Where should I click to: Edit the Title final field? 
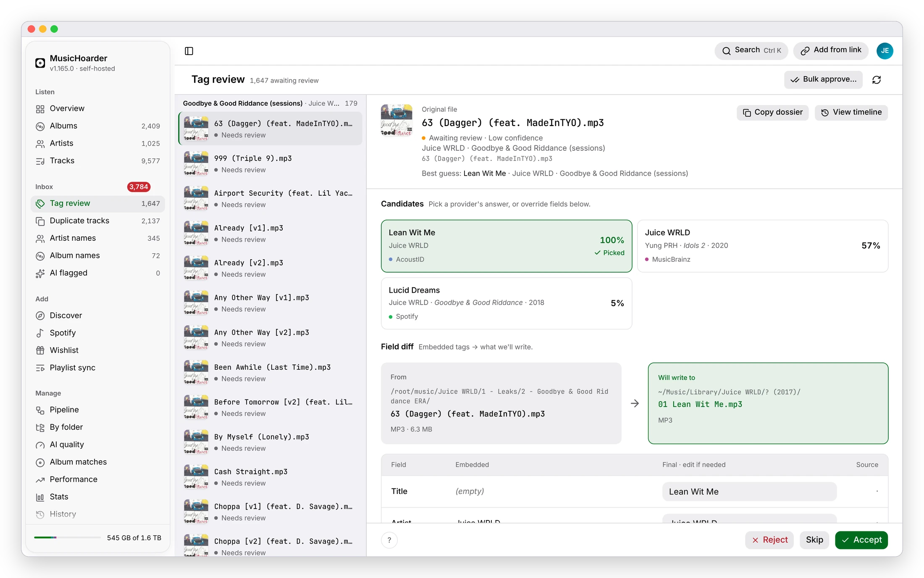click(x=749, y=491)
